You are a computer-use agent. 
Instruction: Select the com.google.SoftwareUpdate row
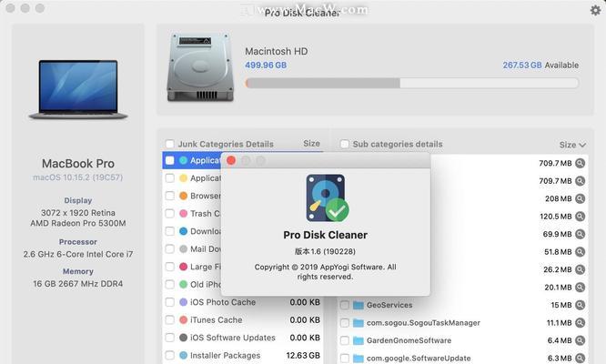(462, 359)
